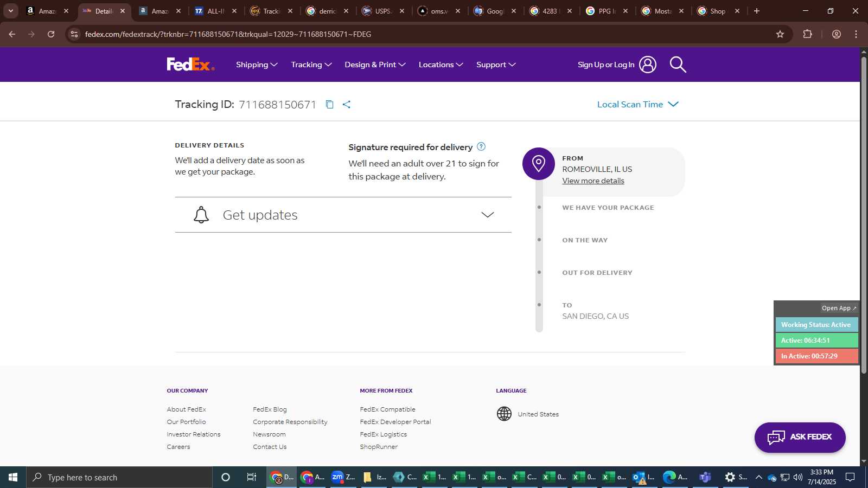
Task: Open Investor Relations footer link
Action: 194,434
